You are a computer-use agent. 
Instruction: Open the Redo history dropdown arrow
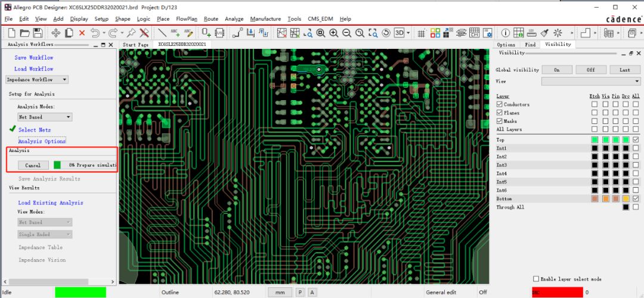click(122, 33)
